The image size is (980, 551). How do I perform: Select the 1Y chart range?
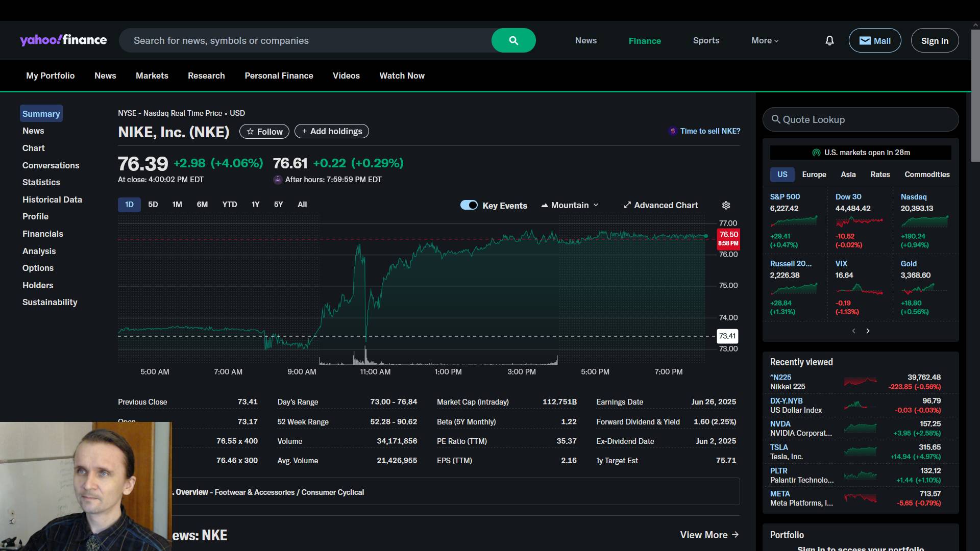tap(255, 205)
